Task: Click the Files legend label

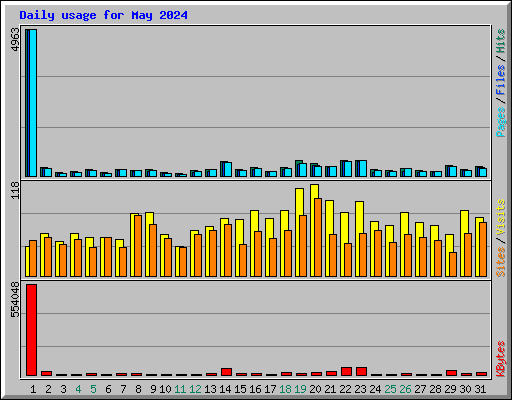Action: [x=501, y=80]
